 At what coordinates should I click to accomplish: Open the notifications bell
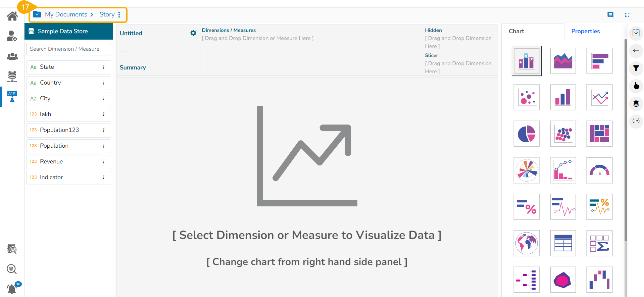(12, 289)
